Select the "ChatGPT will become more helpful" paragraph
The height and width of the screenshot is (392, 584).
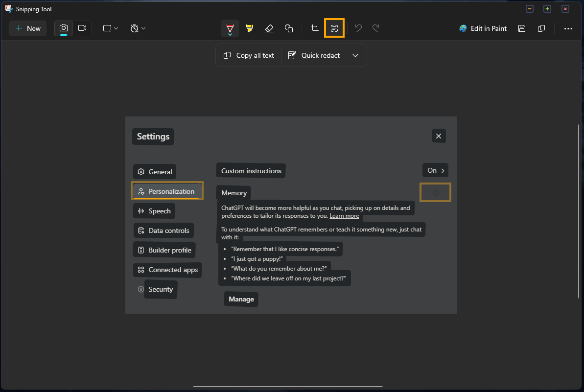(x=315, y=212)
